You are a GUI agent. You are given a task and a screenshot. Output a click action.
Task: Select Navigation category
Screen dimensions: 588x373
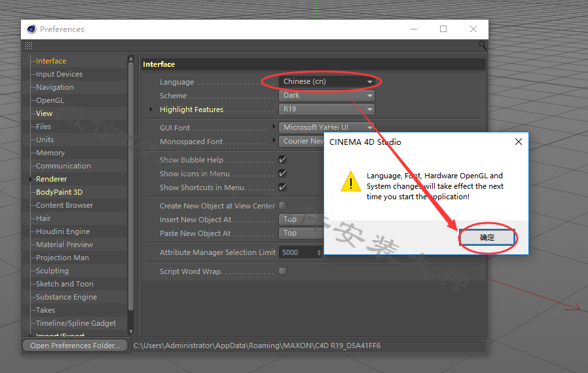pos(55,87)
